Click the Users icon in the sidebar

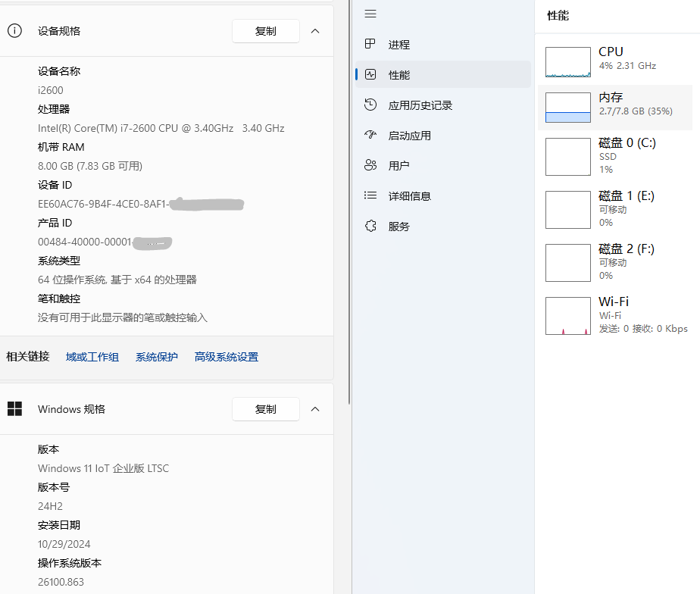point(370,165)
